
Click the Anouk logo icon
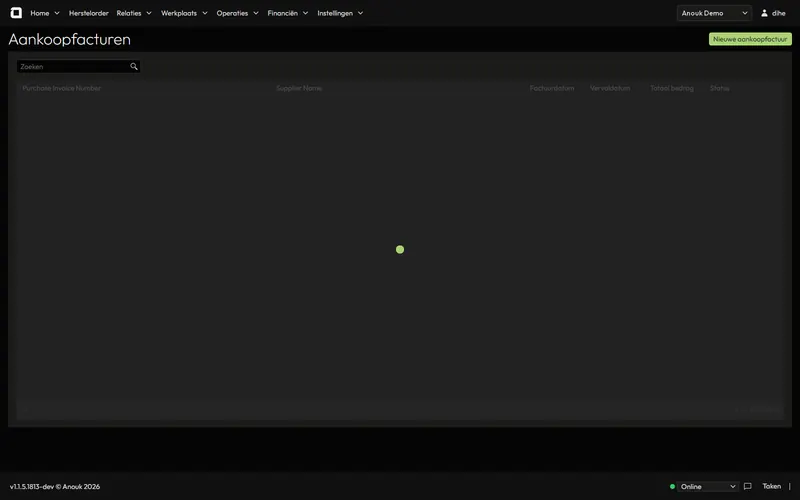[x=16, y=13]
